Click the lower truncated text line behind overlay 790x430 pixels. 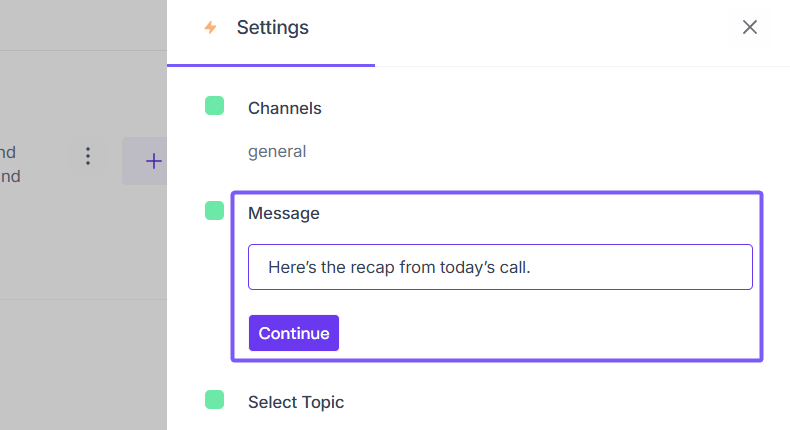tap(8, 176)
